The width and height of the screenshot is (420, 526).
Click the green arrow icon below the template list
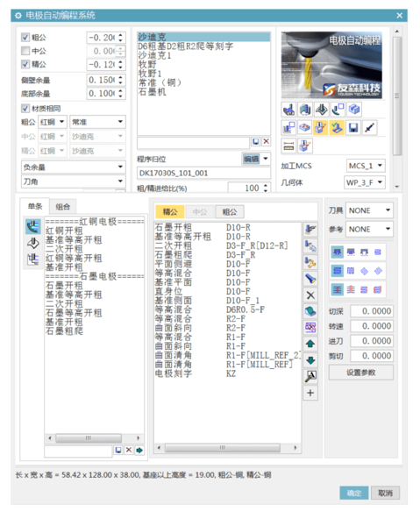tap(139, 451)
